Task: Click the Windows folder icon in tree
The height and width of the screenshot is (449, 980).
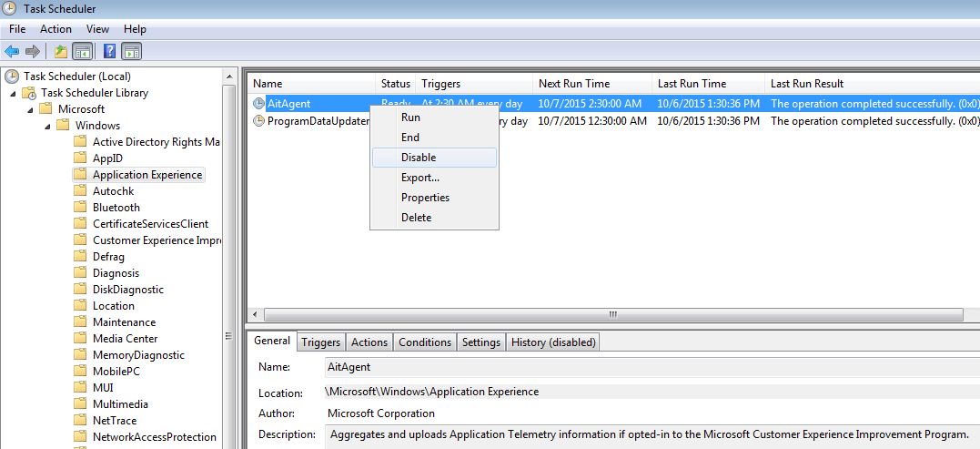Action: (x=63, y=125)
